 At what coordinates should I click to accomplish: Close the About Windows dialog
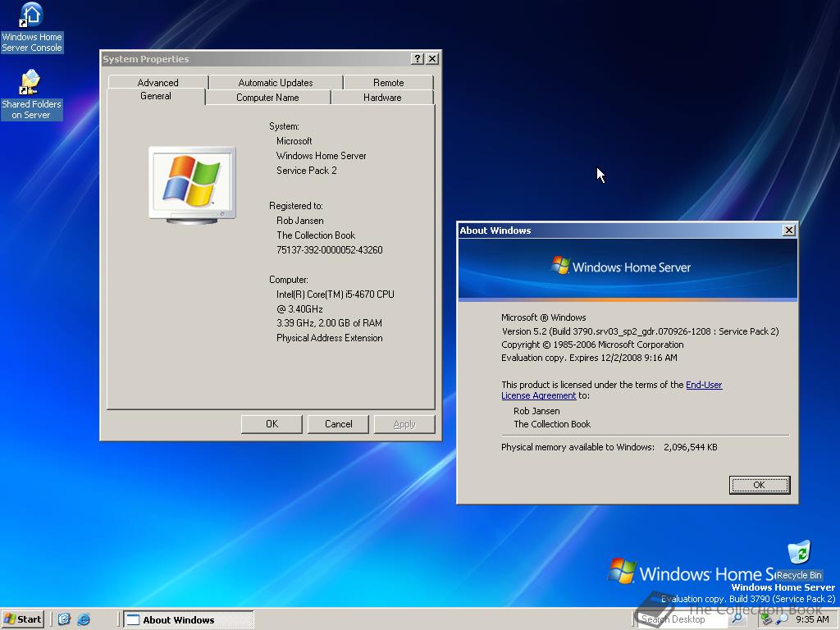pyautogui.click(x=788, y=231)
